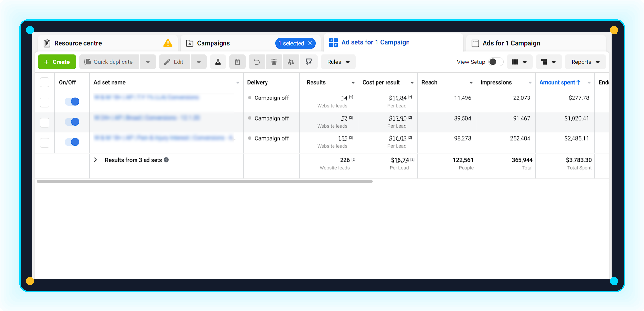Screen dimensions: 644x311
Task: Click the trash delete icon
Action: coord(274,62)
